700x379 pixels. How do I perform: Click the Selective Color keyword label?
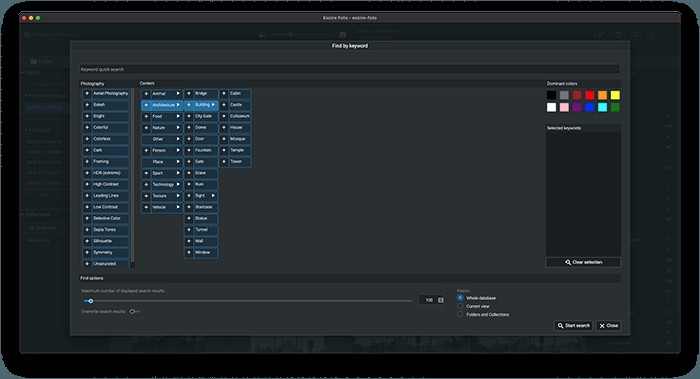click(107, 218)
